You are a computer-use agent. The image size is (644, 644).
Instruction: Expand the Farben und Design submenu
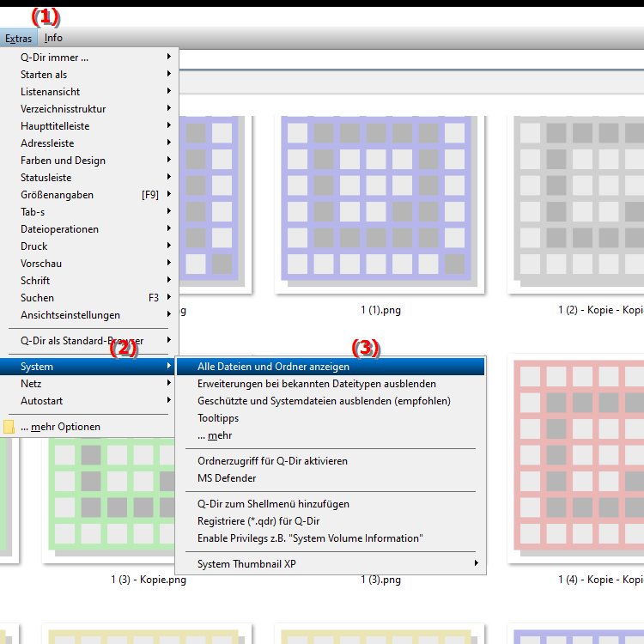click(x=63, y=161)
